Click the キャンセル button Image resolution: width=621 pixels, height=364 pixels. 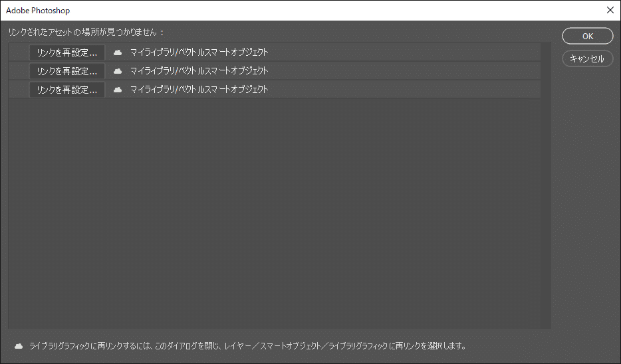[x=587, y=58]
